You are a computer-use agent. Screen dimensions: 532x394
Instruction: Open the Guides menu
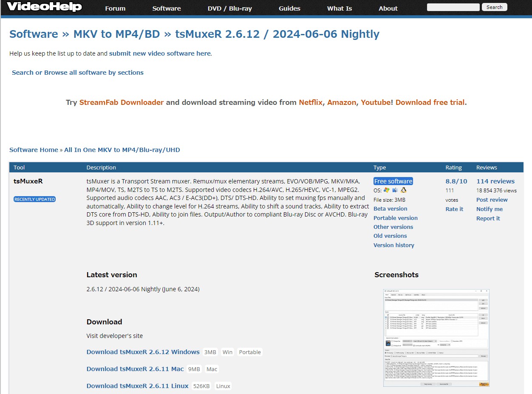[290, 8]
